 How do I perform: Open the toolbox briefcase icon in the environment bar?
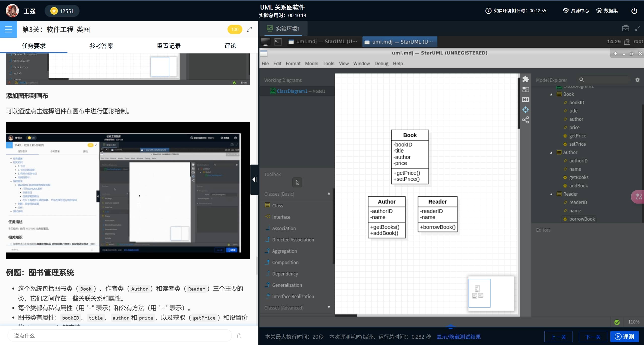(625, 28)
